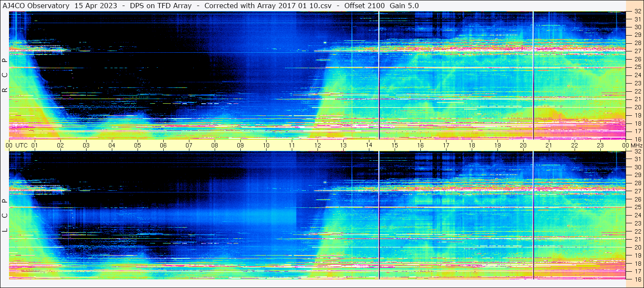This screenshot has height=288, width=644.
Task: Click the 10 hour time axis label
Action: coord(266,145)
